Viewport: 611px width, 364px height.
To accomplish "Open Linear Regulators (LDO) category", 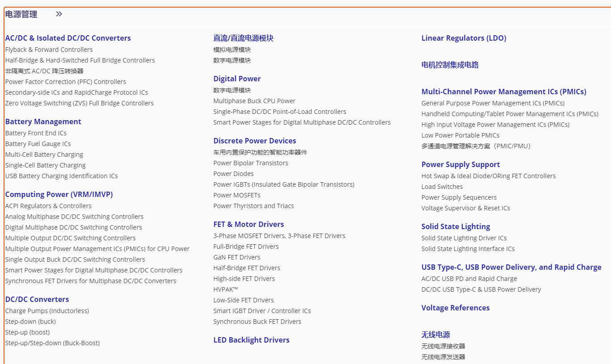I will tap(464, 38).
